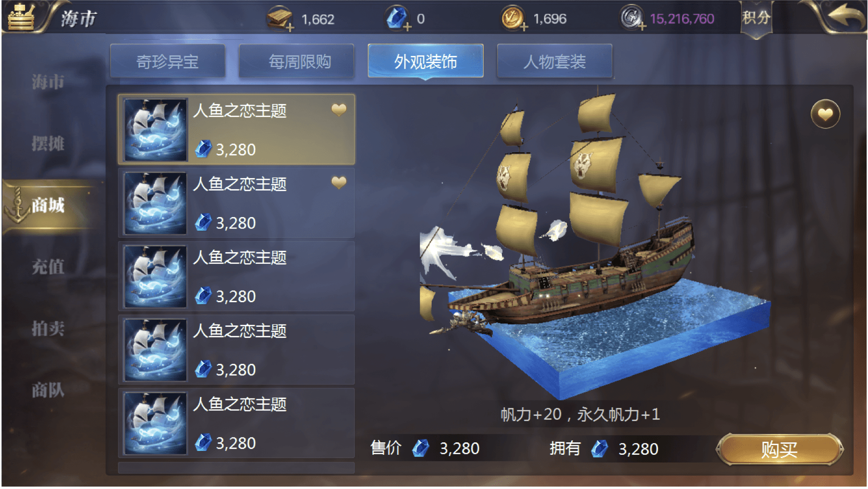868x489 pixels.
Task: Go to 充值 recharge in sidebar
Action: point(48,267)
